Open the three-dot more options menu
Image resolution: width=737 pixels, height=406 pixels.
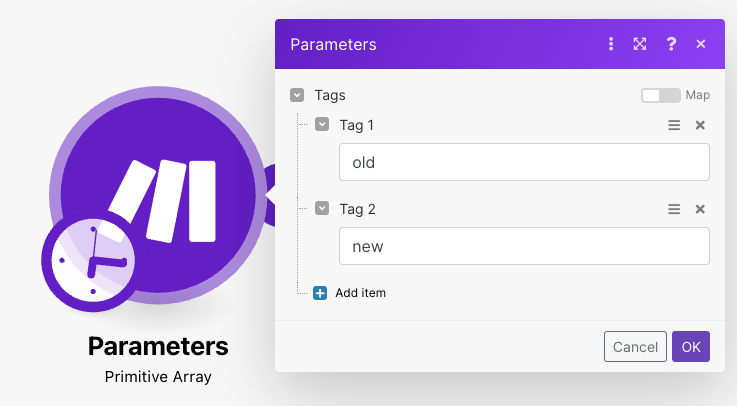611,44
